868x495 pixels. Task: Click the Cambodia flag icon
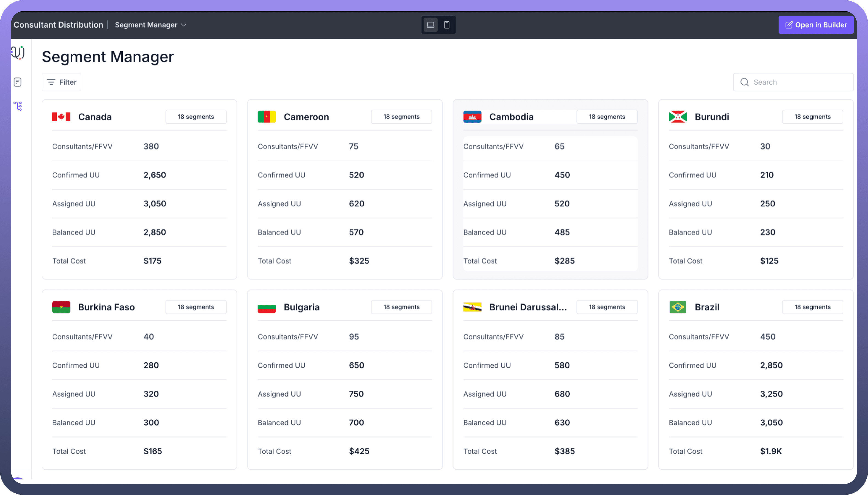(472, 117)
